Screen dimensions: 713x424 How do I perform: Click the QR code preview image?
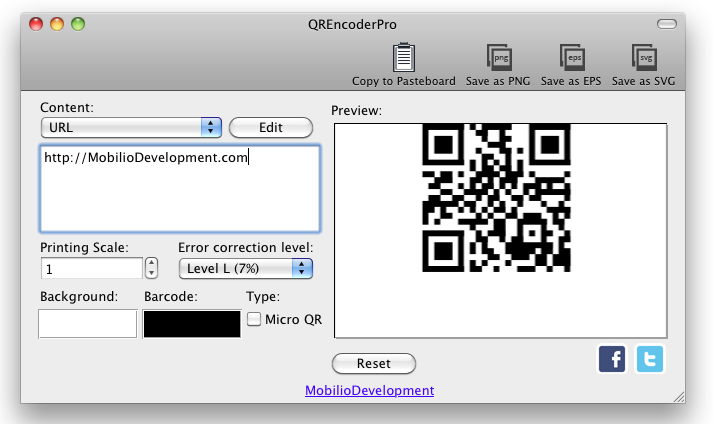click(x=496, y=198)
